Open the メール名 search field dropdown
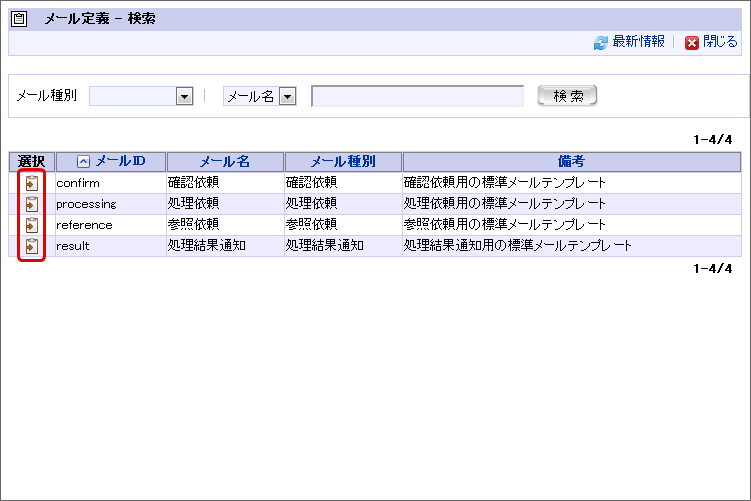This screenshot has width=751, height=501. pos(288,96)
